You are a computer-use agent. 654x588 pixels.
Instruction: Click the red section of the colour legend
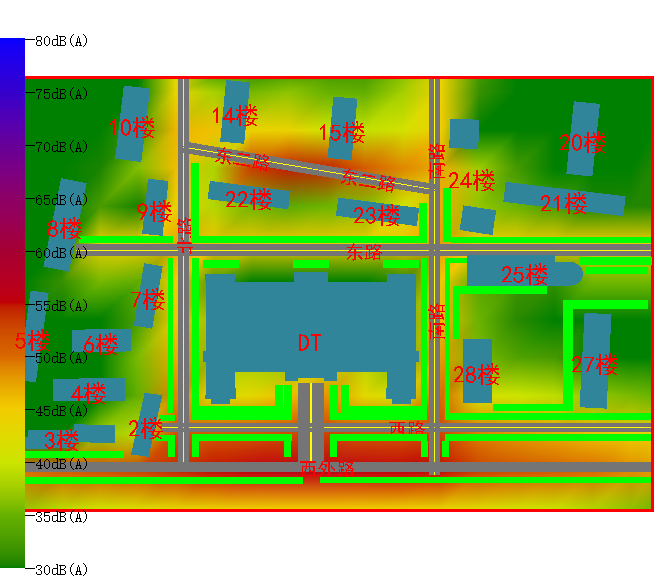(12, 300)
